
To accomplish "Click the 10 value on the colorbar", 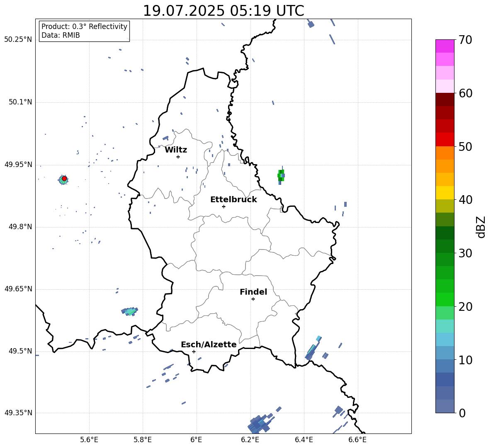I will [x=465, y=360].
